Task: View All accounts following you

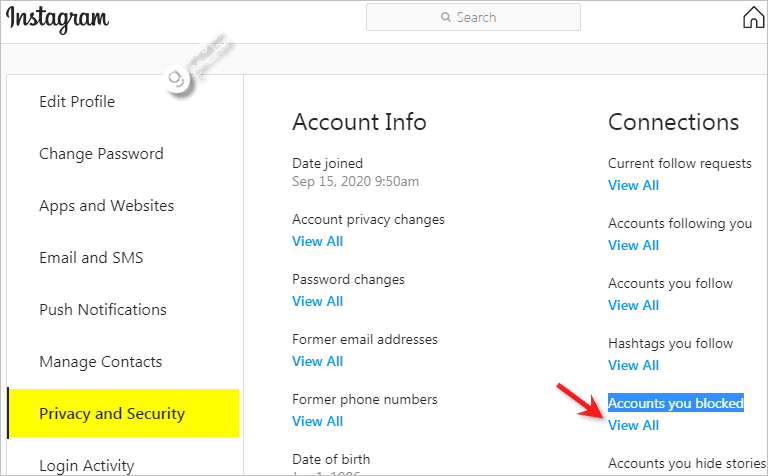Action: pyautogui.click(x=633, y=245)
